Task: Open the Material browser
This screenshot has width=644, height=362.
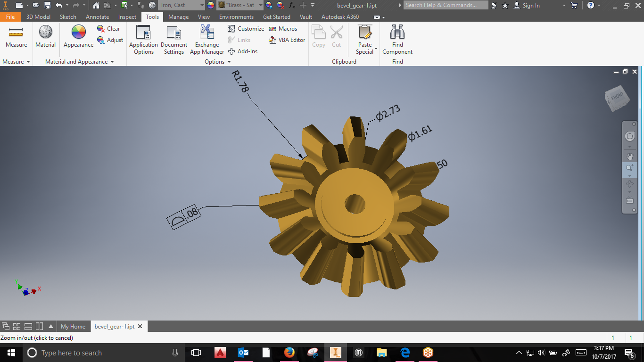Action: 46,37
